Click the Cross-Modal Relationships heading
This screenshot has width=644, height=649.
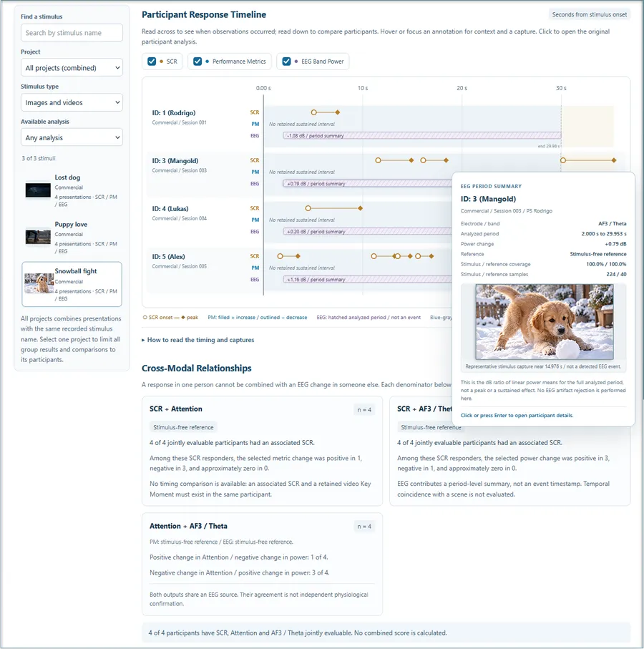[197, 369]
